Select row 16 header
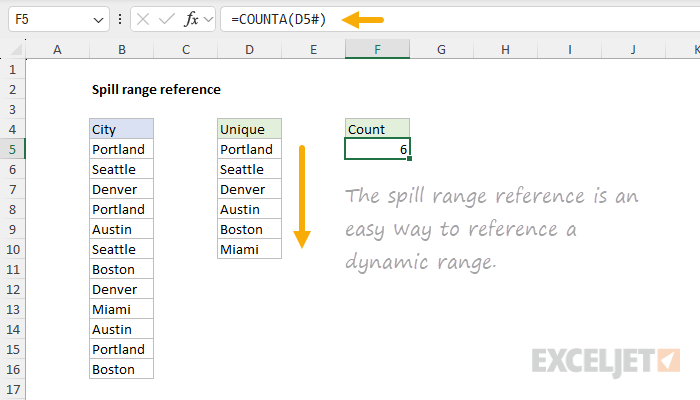700x400 pixels. 12,370
